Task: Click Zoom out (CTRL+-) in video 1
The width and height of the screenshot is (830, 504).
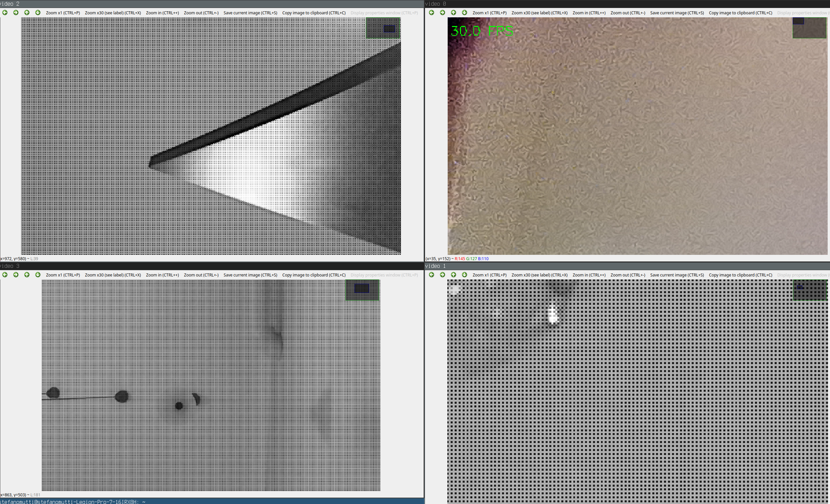Action: click(x=628, y=275)
